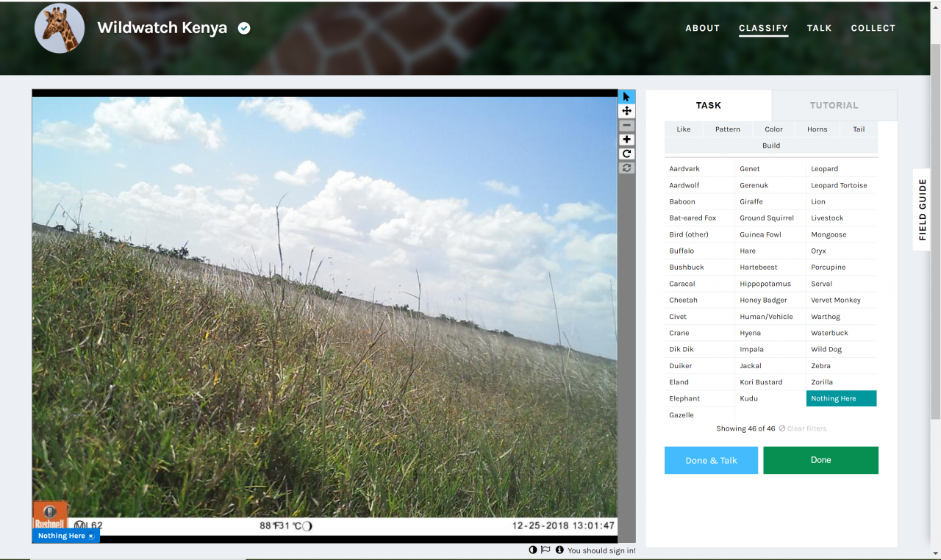941x560 pixels.
Task: Open the TALK page
Action: click(x=819, y=28)
